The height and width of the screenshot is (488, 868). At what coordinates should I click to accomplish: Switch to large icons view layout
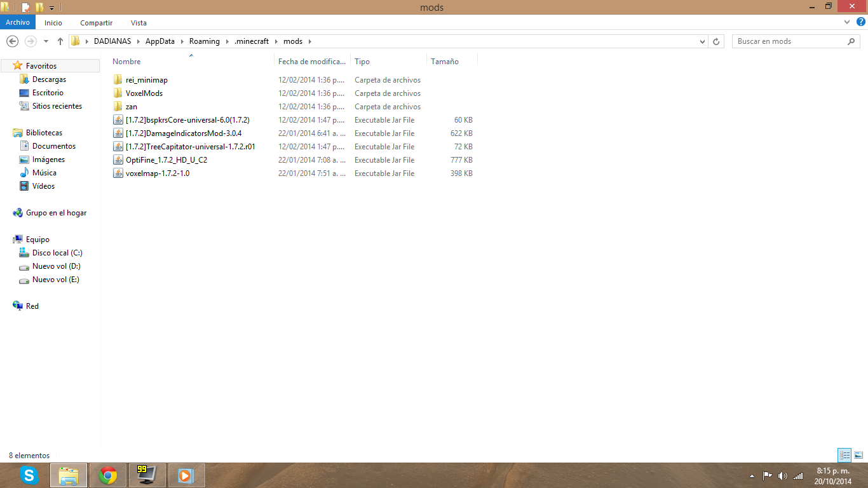coord(858,455)
